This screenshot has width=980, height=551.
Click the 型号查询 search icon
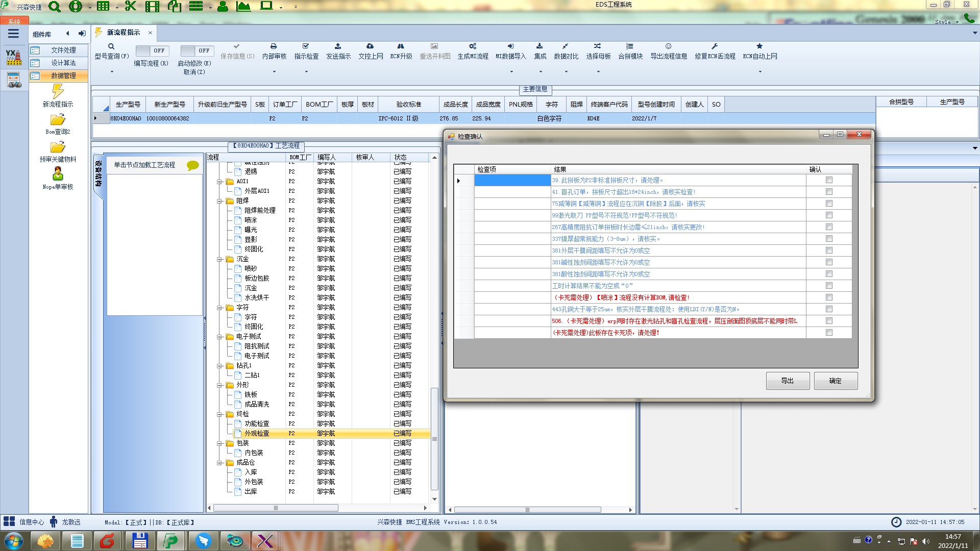[x=111, y=46]
